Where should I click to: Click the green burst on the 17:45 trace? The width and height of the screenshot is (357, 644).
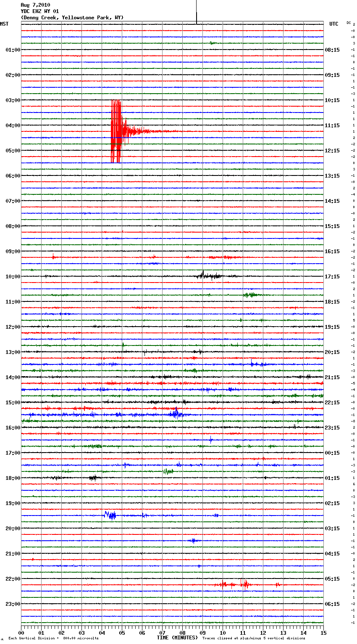tap(168, 471)
